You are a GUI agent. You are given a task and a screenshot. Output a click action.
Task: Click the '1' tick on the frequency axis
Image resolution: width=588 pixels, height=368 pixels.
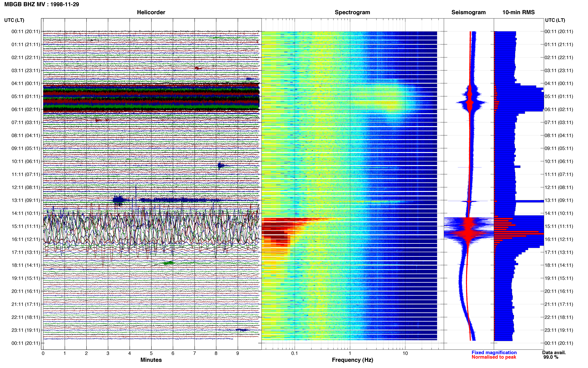[350, 353]
